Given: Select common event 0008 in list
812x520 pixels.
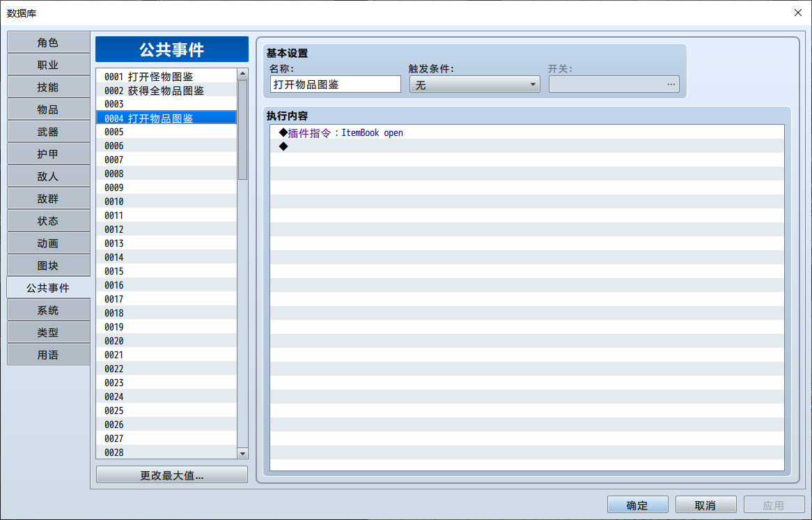Looking at the screenshot, I should pyautogui.click(x=166, y=174).
